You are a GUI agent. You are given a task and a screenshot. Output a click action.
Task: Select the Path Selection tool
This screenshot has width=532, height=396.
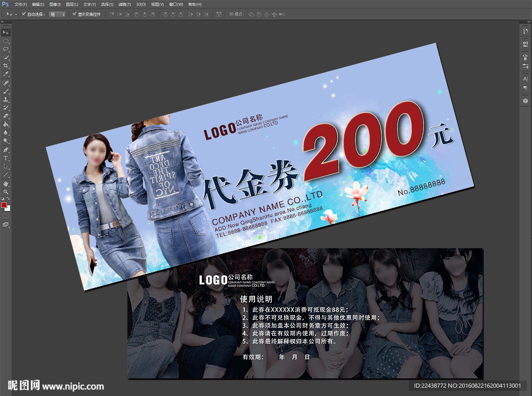[6, 167]
